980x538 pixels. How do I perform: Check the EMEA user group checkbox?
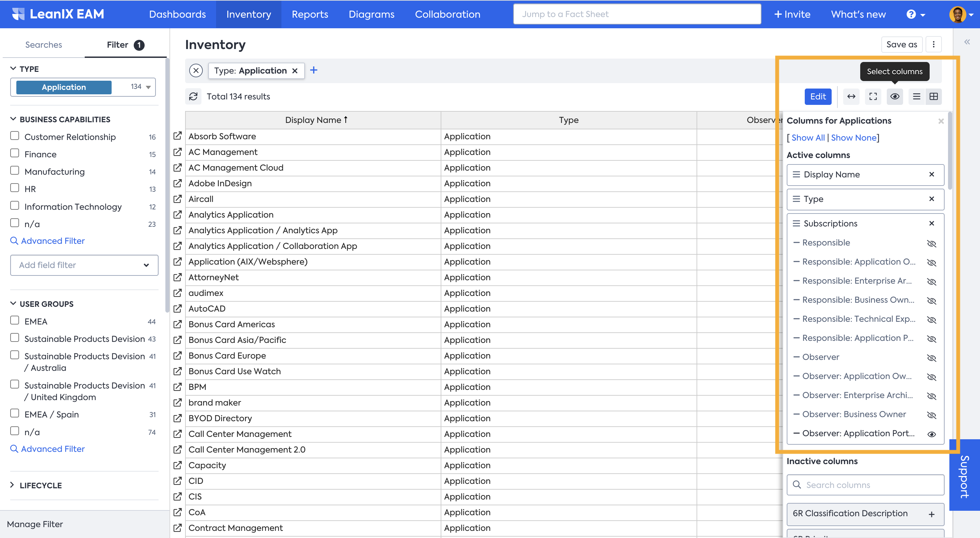(x=14, y=321)
